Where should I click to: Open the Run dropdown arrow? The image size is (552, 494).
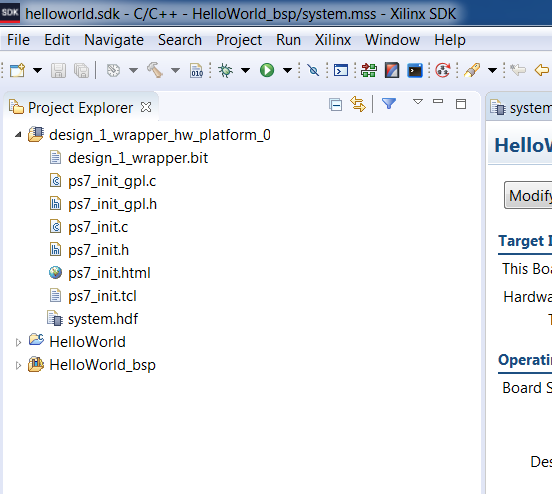[x=287, y=70]
